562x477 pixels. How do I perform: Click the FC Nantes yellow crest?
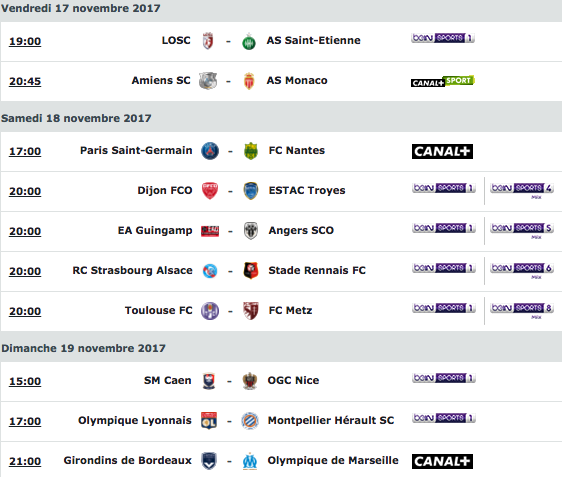(251, 151)
